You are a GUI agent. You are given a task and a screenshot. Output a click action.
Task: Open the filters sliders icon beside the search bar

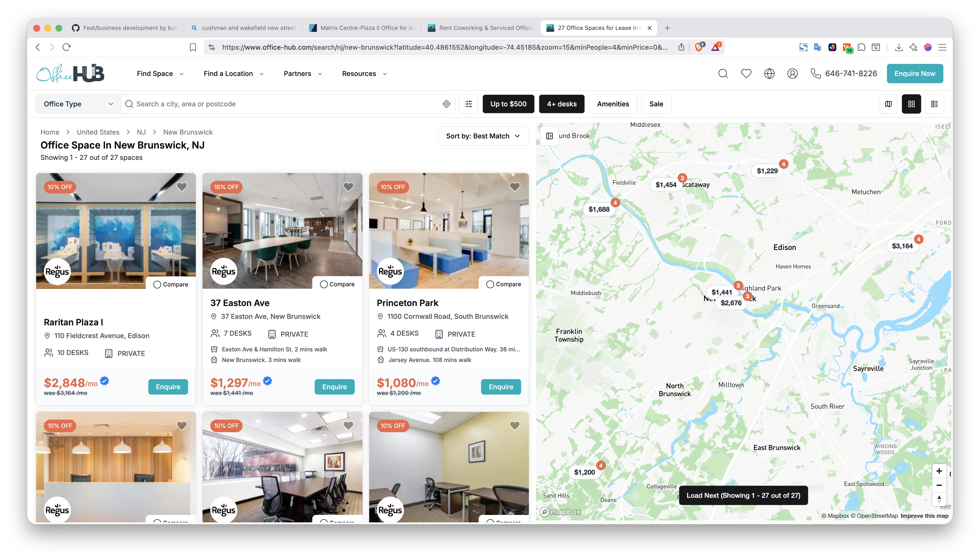coord(469,104)
